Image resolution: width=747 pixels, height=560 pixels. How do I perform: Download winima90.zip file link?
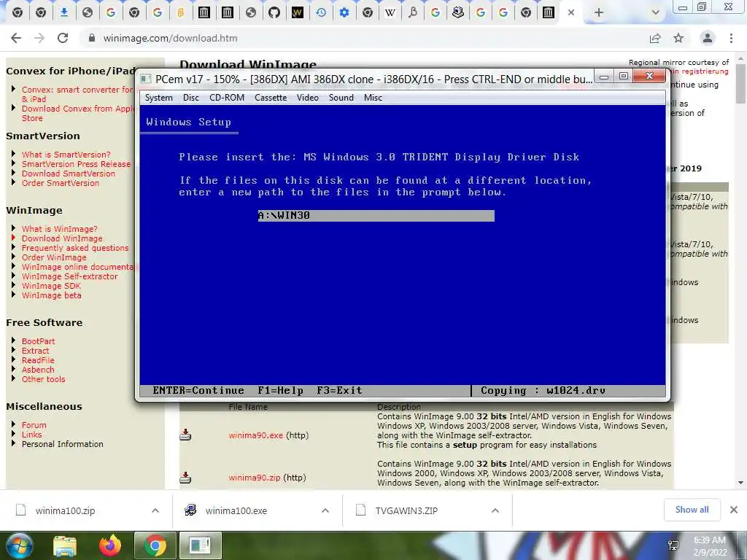[x=255, y=478]
